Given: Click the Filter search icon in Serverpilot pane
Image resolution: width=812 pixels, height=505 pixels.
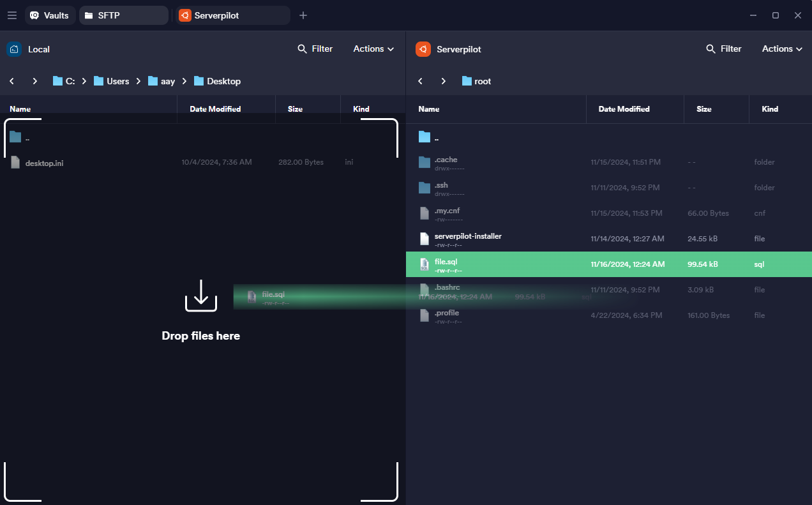Looking at the screenshot, I should coord(711,49).
